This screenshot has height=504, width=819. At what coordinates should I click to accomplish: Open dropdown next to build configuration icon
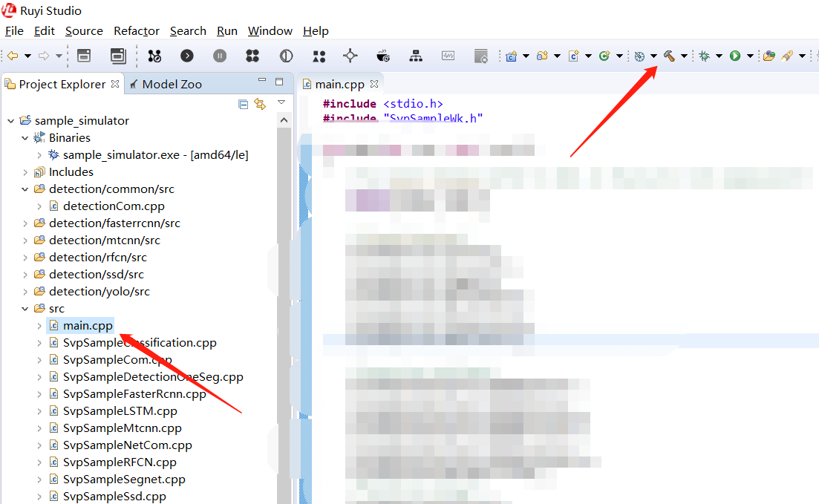653,56
